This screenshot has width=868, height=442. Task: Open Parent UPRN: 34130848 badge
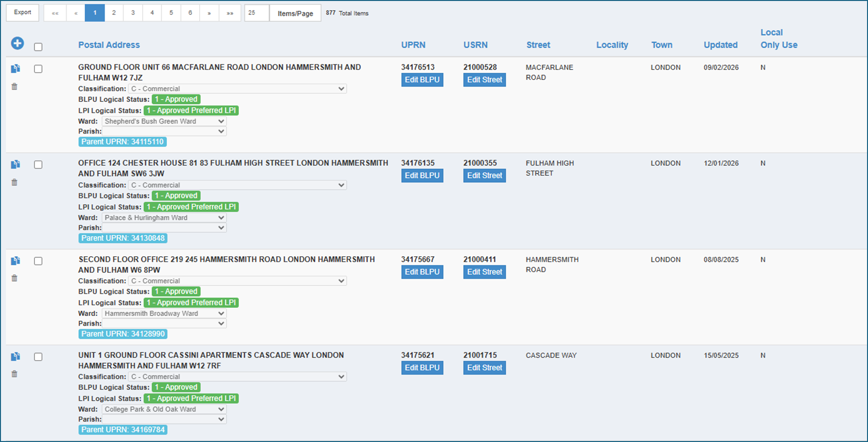click(123, 238)
